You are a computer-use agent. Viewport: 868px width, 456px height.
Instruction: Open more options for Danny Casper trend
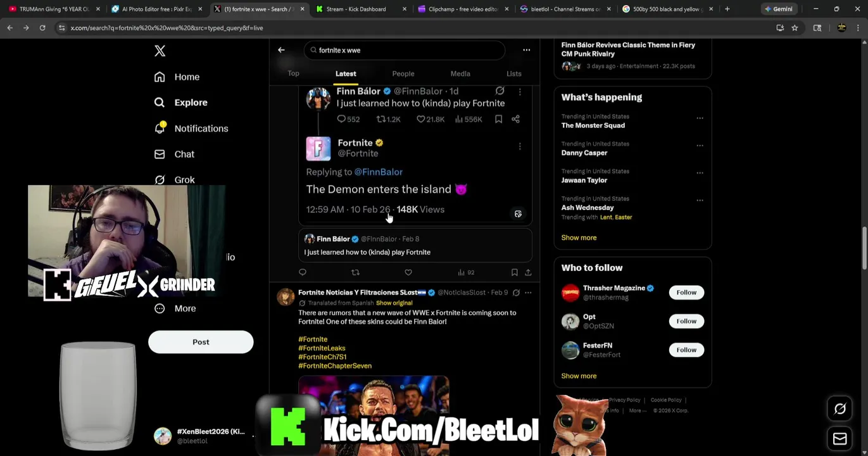point(700,145)
